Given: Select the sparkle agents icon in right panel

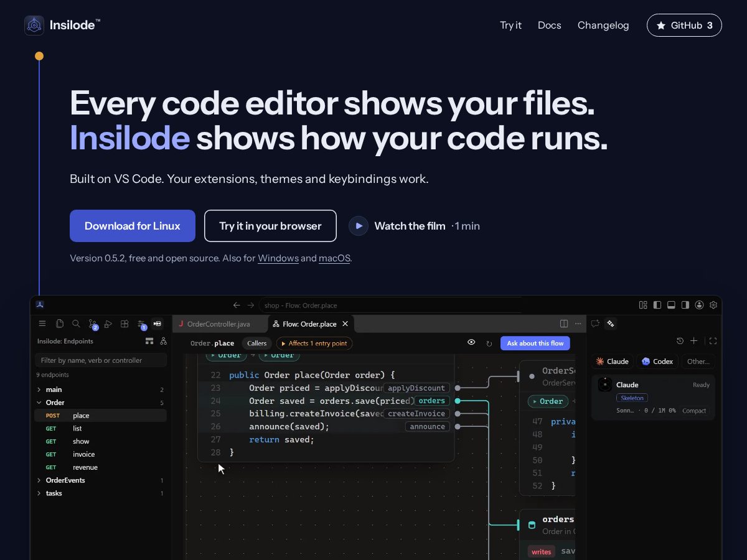Looking at the screenshot, I should click(611, 324).
